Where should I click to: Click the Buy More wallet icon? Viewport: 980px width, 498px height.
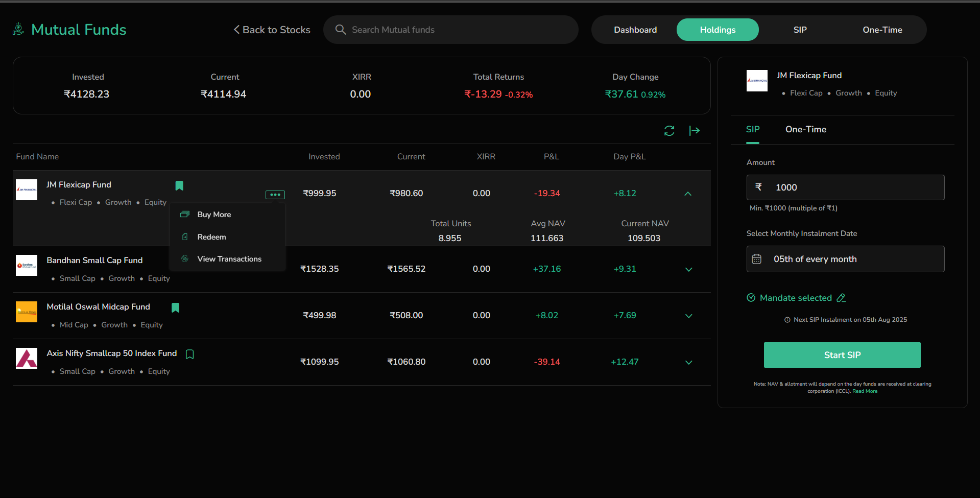pos(185,215)
